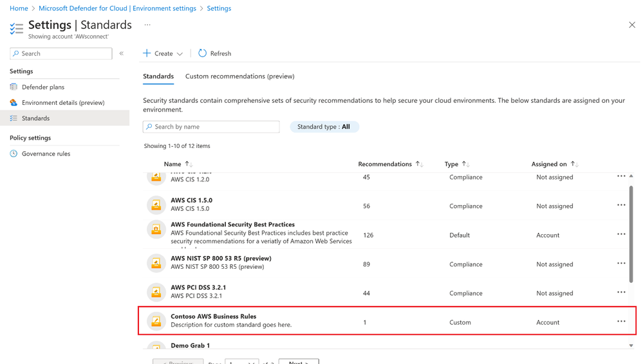Viewport: 643px width, 364px height.
Task: Open the page number dropdown
Action: pyautogui.click(x=242, y=361)
